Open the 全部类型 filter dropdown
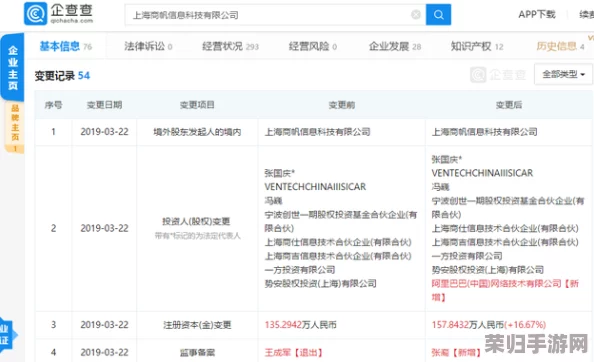The image size is (594, 362). [563, 74]
